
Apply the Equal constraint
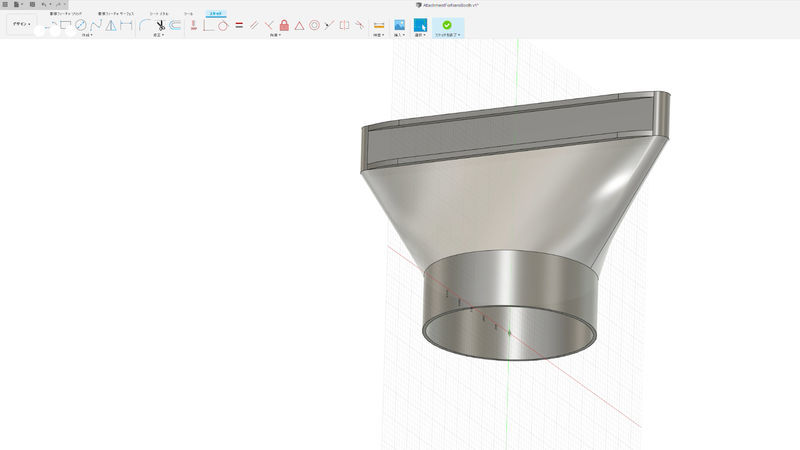click(x=239, y=25)
